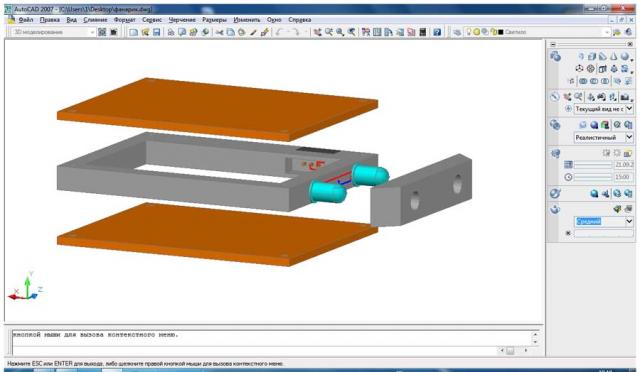640x372 pixels.
Task: Toggle the layer freeze sun icon
Action: 476,31
